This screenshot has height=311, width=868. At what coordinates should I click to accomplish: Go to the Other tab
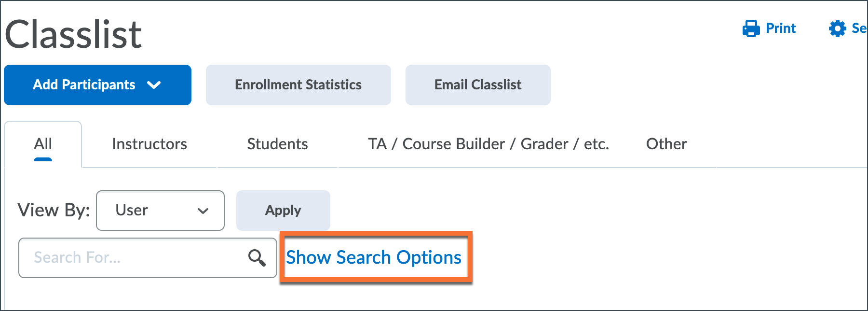(666, 144)
